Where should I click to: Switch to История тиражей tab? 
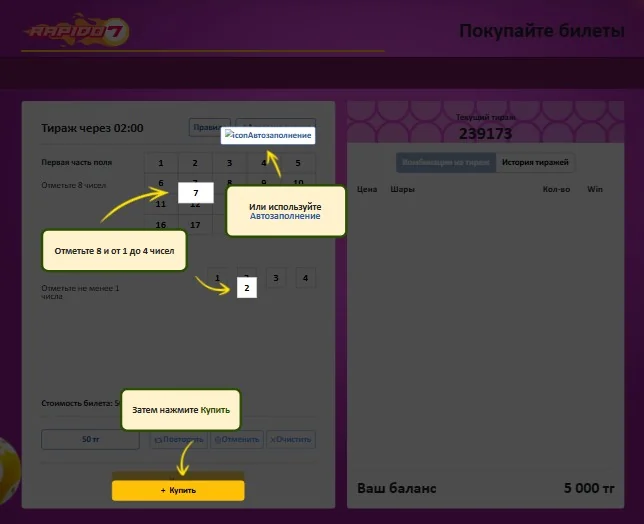pyautogui.click(x=535, y=162)
